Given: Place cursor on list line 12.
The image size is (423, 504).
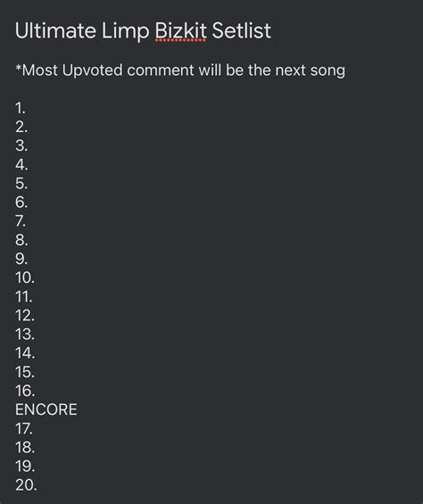Looking at the screenshot, I should point(25,315).
